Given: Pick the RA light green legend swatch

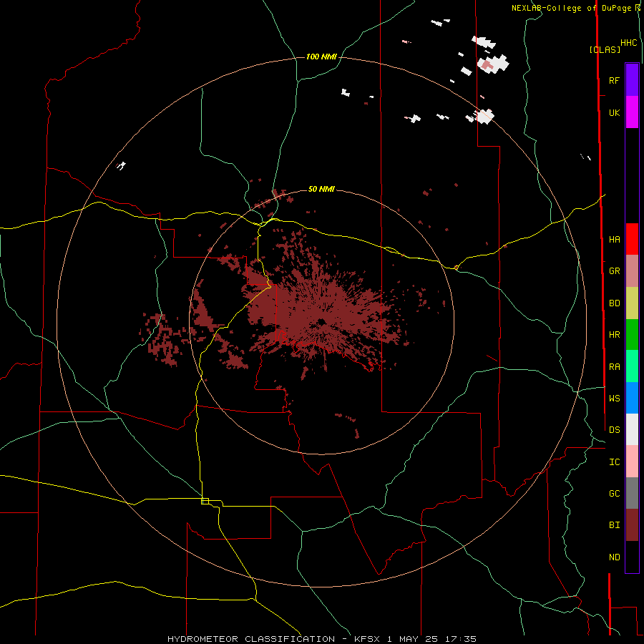Looking at the screenshot, I should [632, 366].
